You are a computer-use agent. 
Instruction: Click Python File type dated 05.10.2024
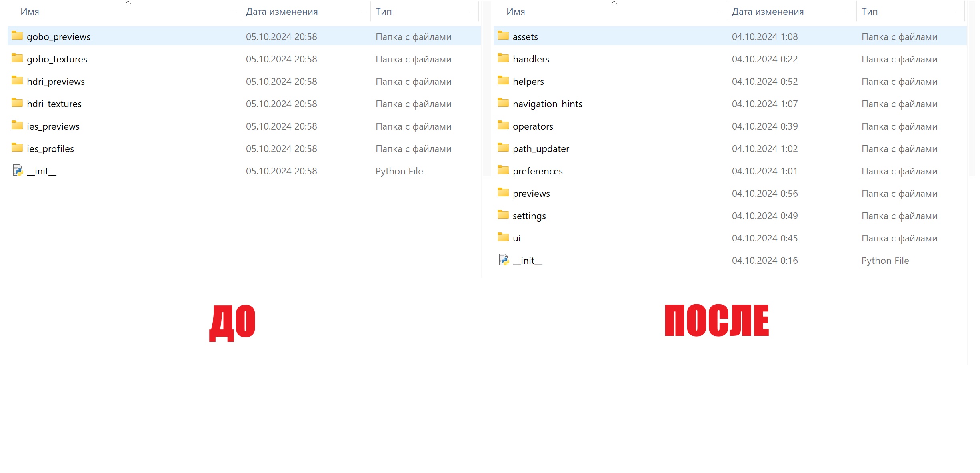tap(399, 171)
